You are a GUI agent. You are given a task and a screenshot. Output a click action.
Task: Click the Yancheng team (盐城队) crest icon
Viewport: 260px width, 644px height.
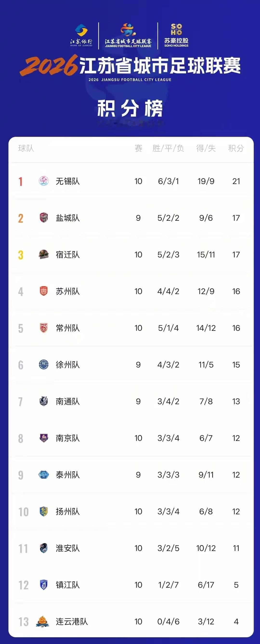tap(44, 218)
